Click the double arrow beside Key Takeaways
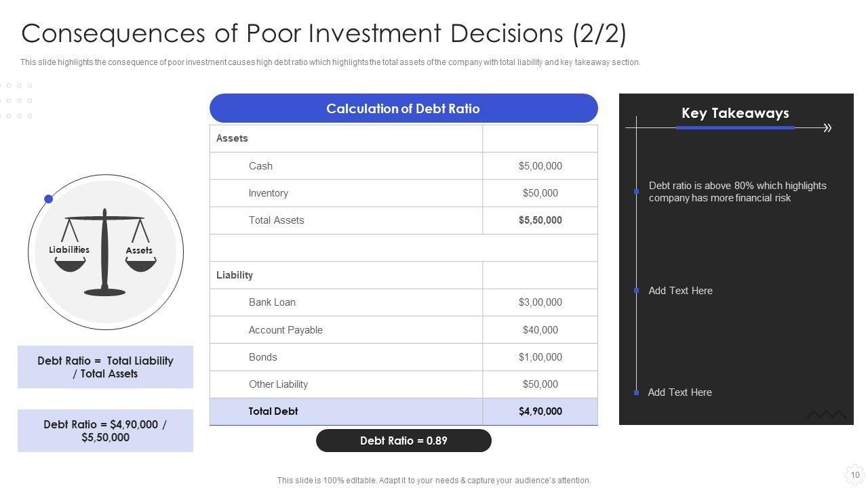 click(x=827, y=127)
